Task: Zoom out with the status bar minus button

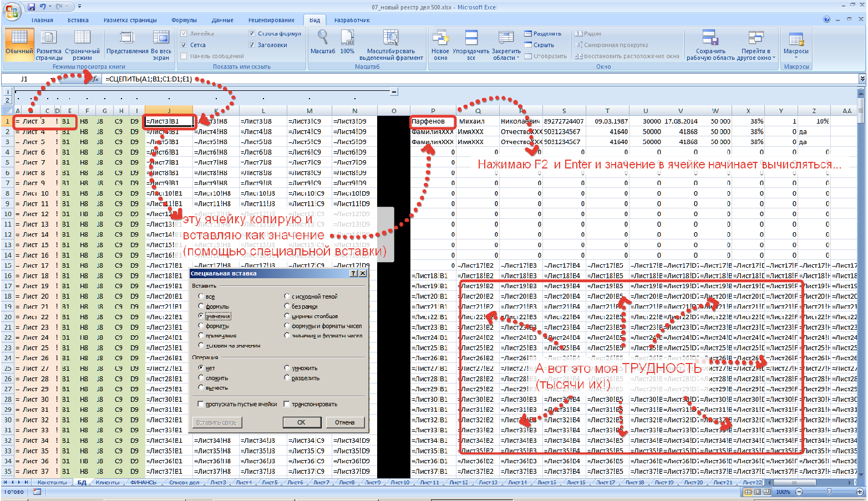Action: (799, 492)
